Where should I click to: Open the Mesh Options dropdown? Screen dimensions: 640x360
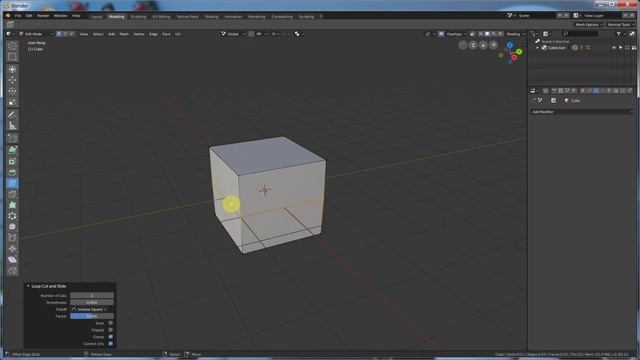tap(589, 24)
